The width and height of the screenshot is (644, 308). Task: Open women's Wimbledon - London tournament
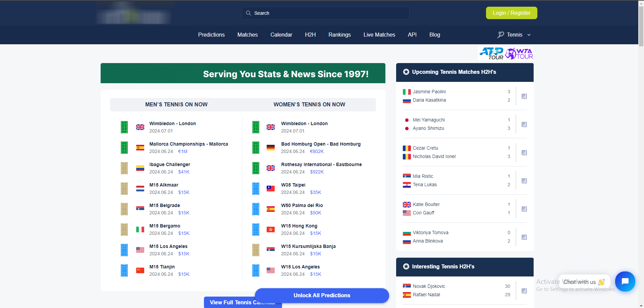click(x=305, y=123)
